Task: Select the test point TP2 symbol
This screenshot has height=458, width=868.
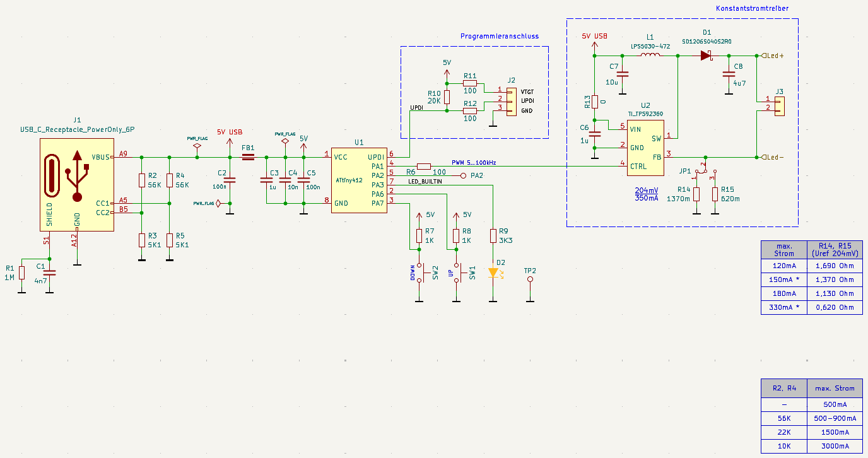Action: tap(530, 279)
